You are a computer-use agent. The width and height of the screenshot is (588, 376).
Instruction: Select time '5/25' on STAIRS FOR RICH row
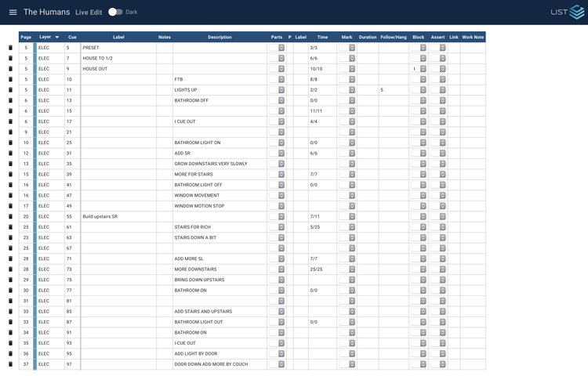coord(315,227)
